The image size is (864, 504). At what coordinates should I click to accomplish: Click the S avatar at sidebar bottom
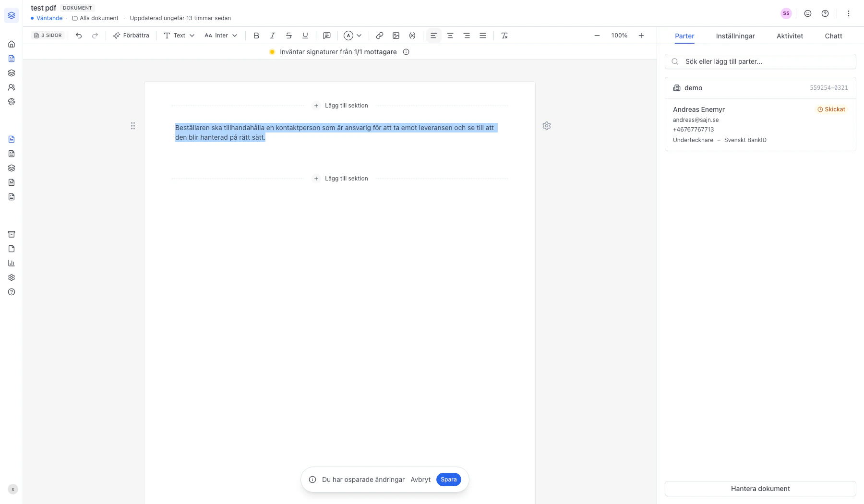click(13, 490)
